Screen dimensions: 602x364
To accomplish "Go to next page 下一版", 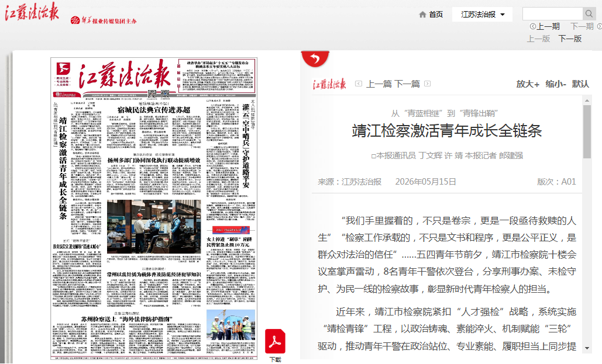I will (x=570, y=39).
